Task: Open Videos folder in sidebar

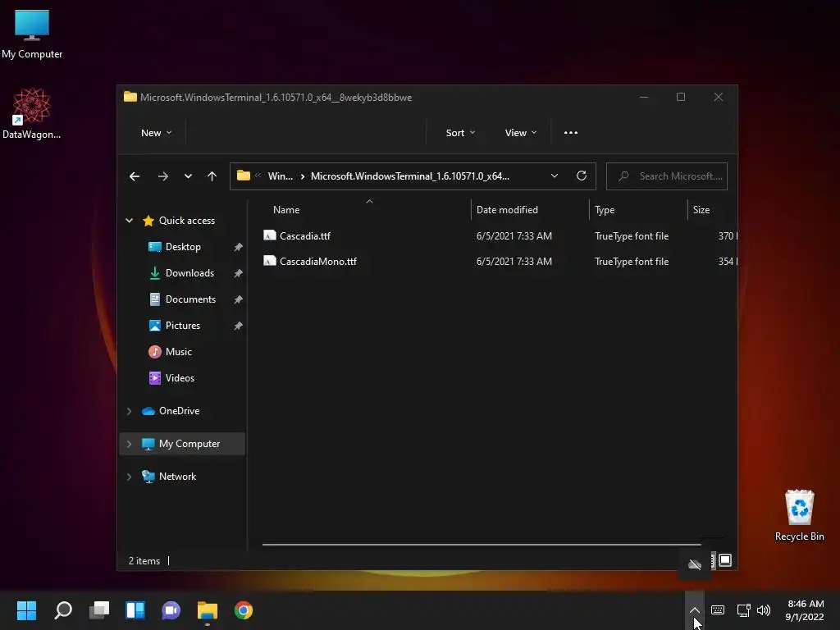Action: click(180, 378)
